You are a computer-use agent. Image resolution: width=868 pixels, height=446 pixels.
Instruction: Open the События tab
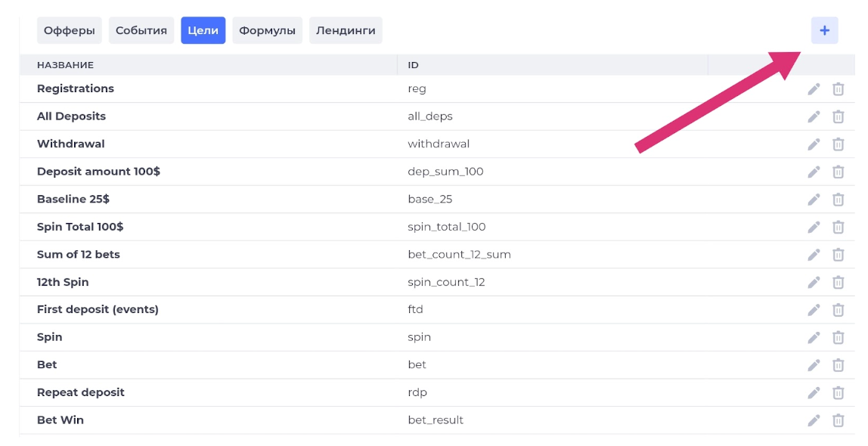tap(141, 30)
